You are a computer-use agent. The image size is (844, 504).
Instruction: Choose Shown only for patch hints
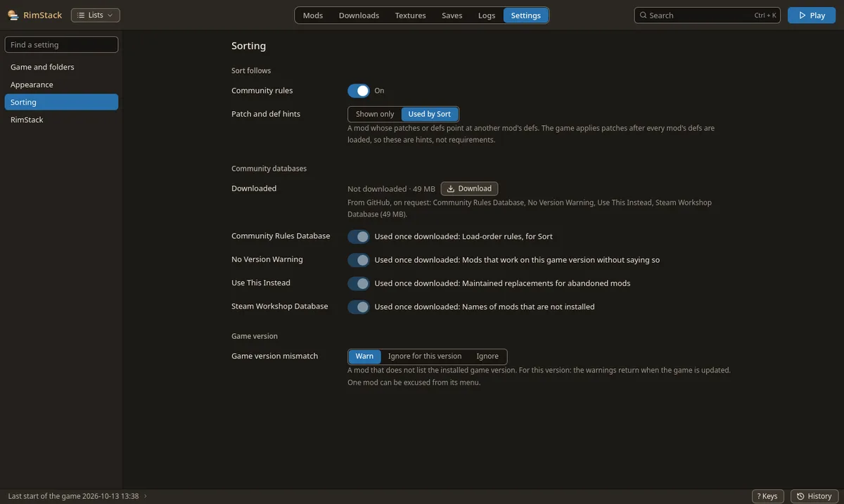375,114
